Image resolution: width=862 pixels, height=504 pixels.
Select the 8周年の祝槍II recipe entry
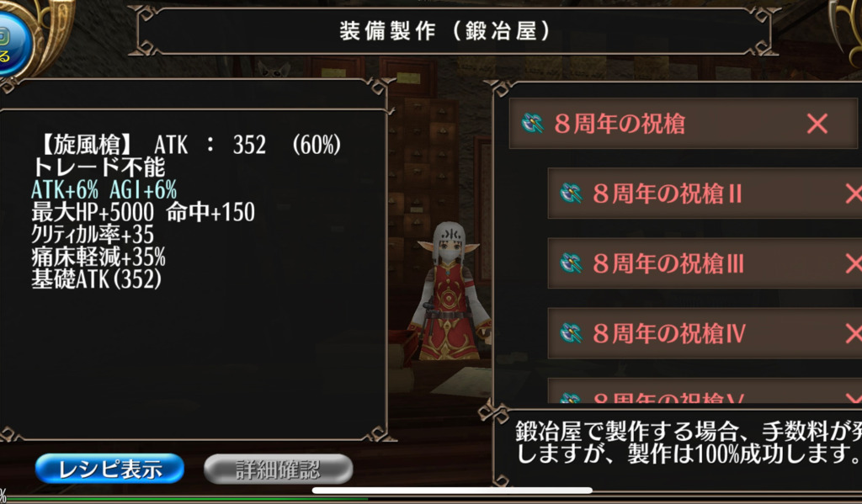pyautogui.click(x=705, y=194)
